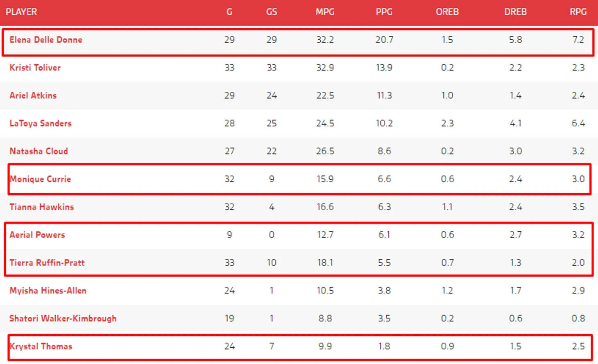Open Tierra Ruffin-Pratt profile
Image resolution: width=598 pixels, height=364 pixels.
[x=47, y=262]
